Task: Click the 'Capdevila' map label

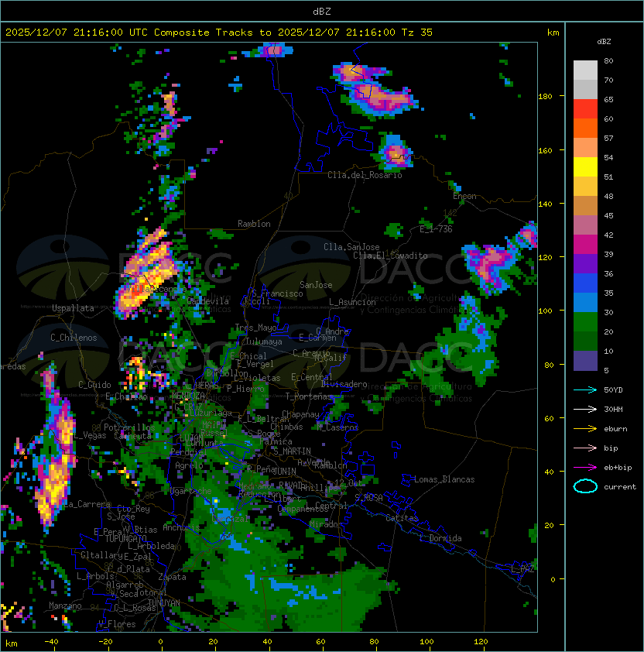Action: [x=207, y=301]
